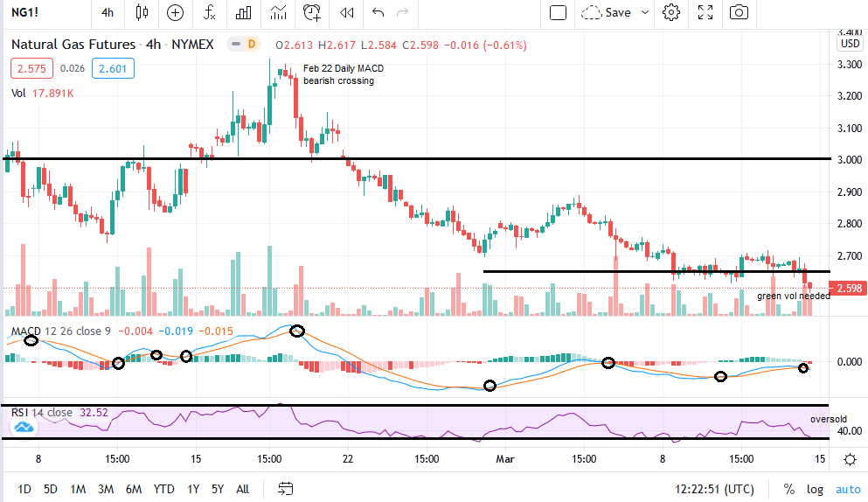Click the 2.598 current price label
Viewport: 868px width, 502px height.
pyautogui.click(x=848, y=288)
